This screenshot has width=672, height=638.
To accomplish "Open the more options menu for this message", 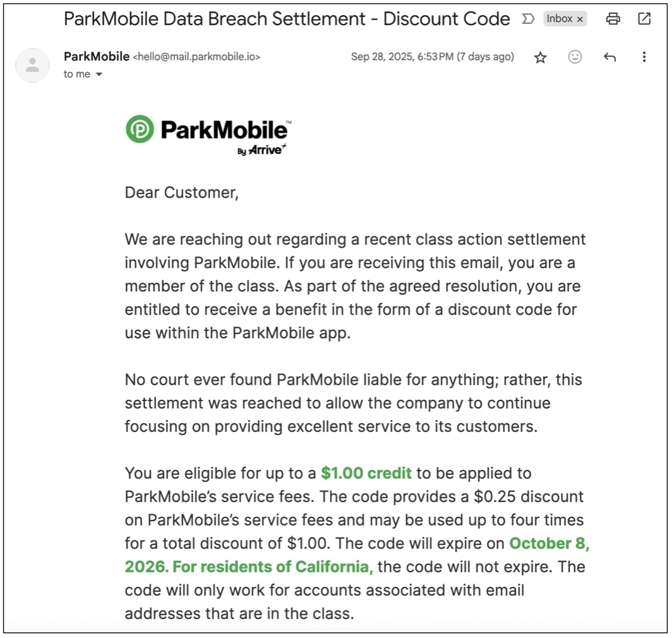I will point(644,57).
